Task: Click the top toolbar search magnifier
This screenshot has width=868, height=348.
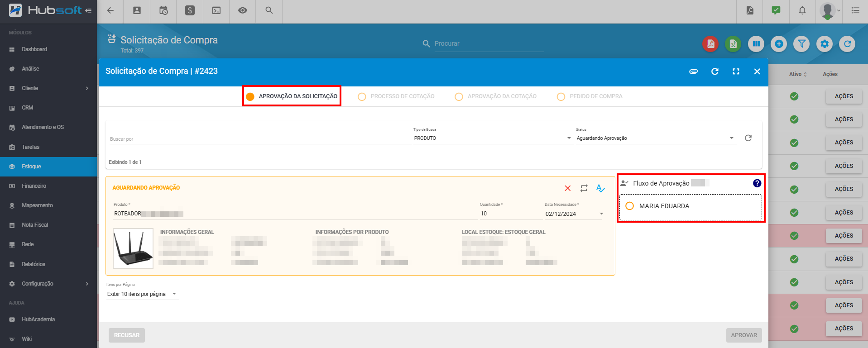Action: 269,10
